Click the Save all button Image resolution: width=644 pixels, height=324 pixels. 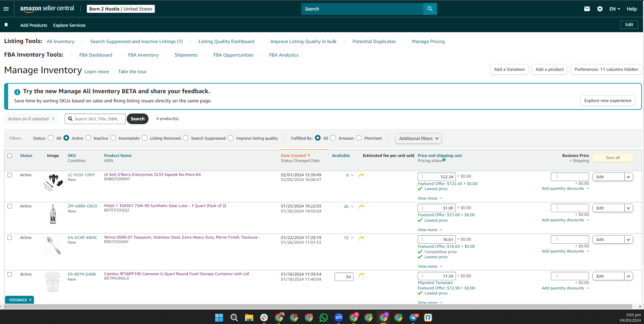coord(612,158)
